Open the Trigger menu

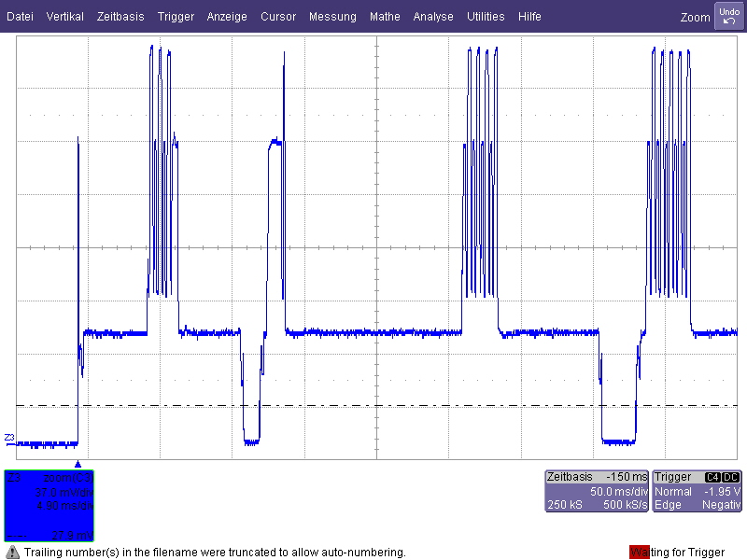pos(176,17)
